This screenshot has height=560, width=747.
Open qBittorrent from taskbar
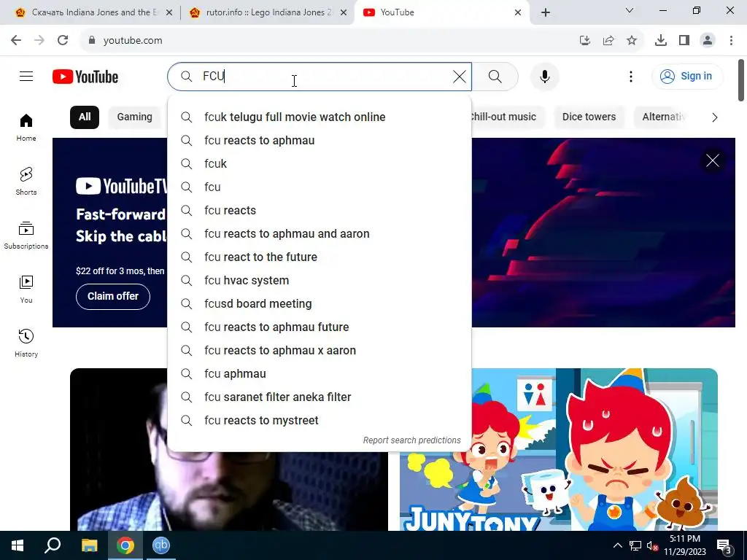pyautogui.click(x=161, y=545)
